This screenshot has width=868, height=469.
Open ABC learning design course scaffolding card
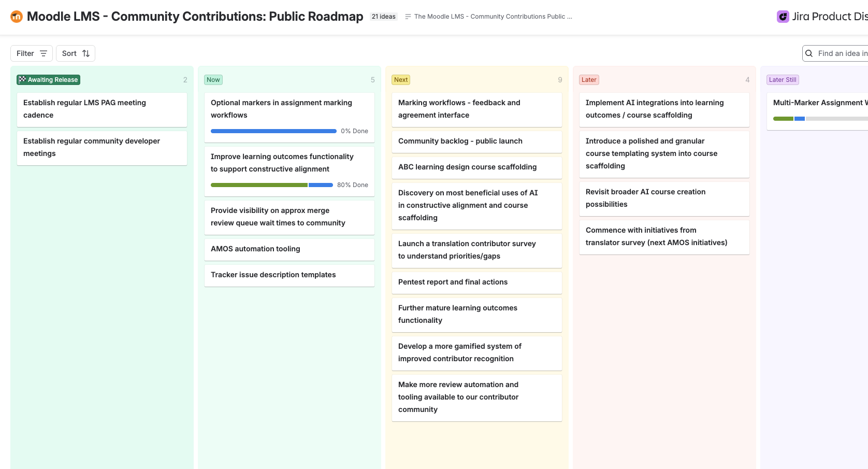477,167
